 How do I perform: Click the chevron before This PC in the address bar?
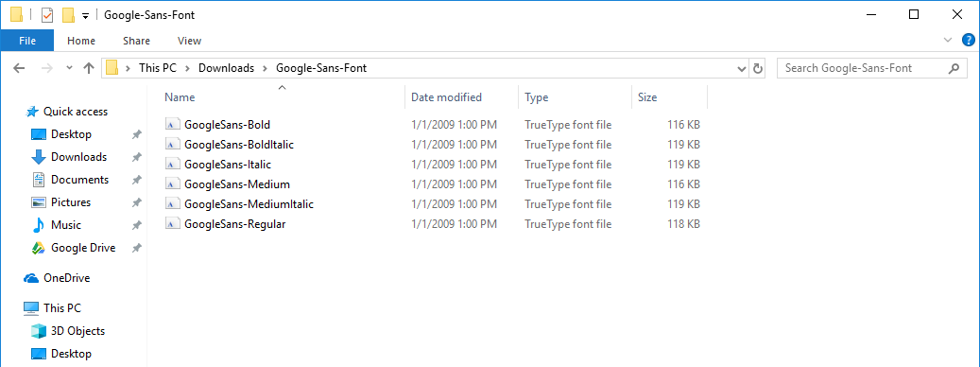[129, 68]
